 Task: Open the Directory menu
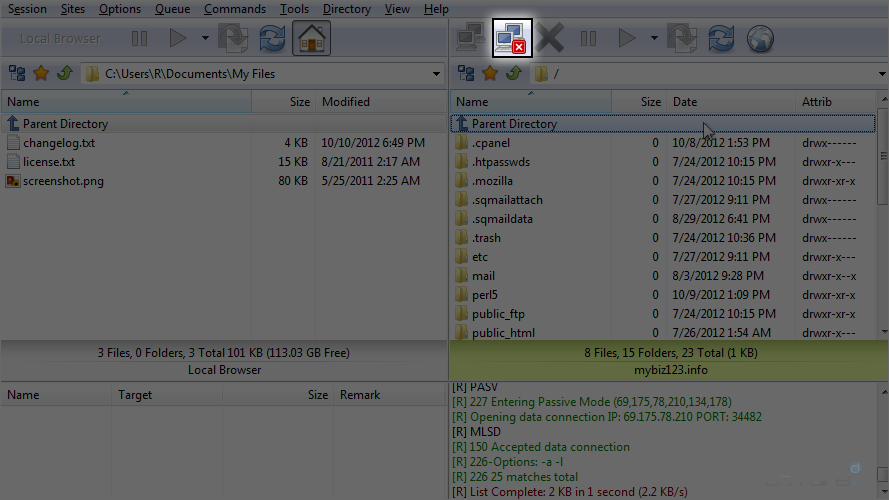[x=346, y=9]
